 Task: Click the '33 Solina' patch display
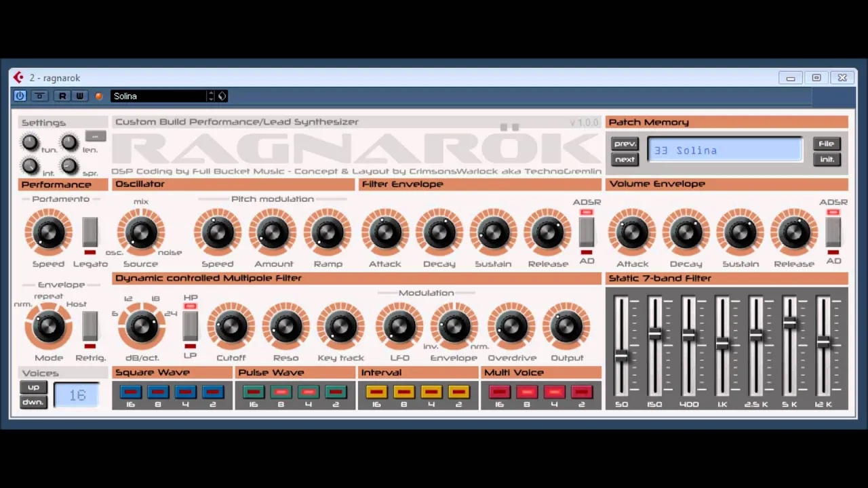click(x=725, y=150)
